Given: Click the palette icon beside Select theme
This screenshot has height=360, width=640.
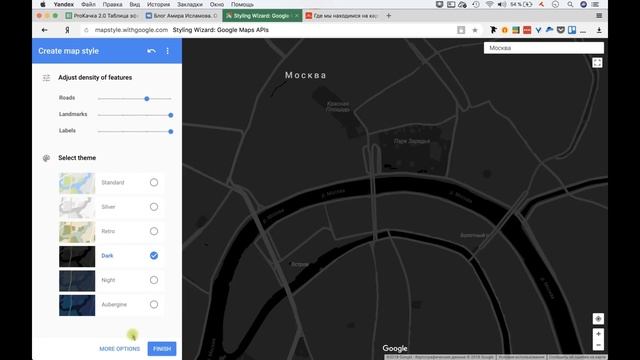Looking at the screenshot, I should click(x=46, y=158).
